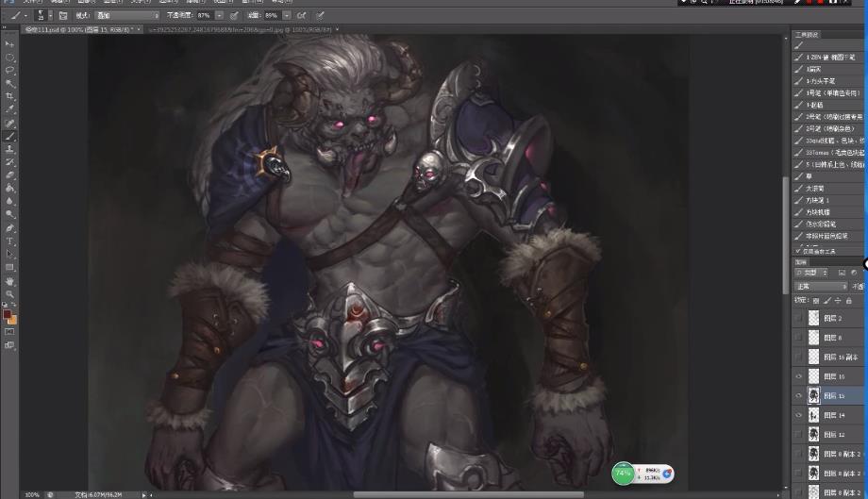Open the flow slider dropdown arrow
This screenshot has height=499, width=868.
tap(287, 15)
